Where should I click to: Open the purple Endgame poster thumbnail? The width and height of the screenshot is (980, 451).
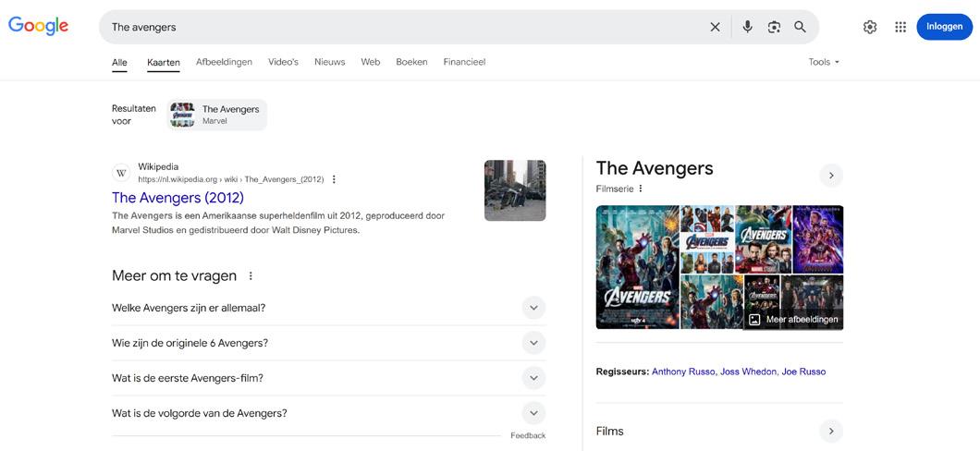point(818,239)
